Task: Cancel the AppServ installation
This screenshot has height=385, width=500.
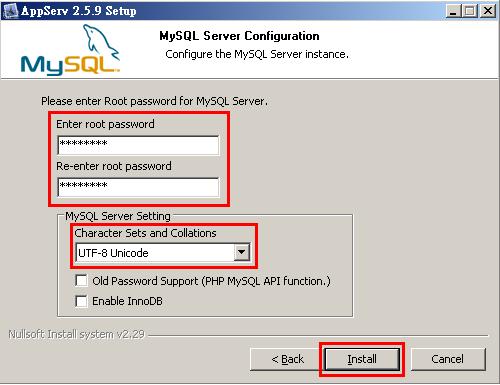Action: [448, 359]
